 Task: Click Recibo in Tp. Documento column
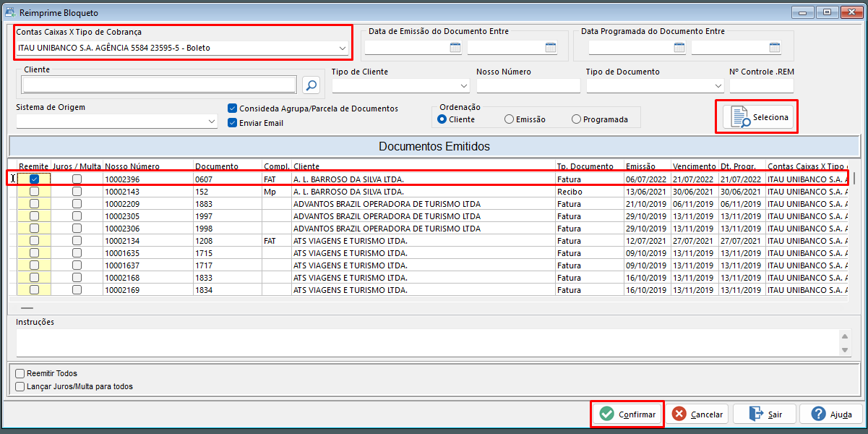tap(590, 192)
